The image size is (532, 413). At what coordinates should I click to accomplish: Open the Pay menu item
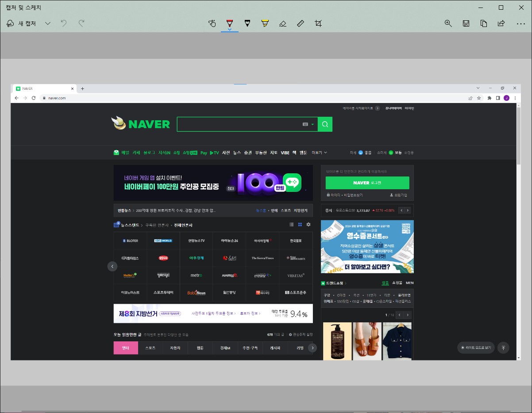coord(204,153)
